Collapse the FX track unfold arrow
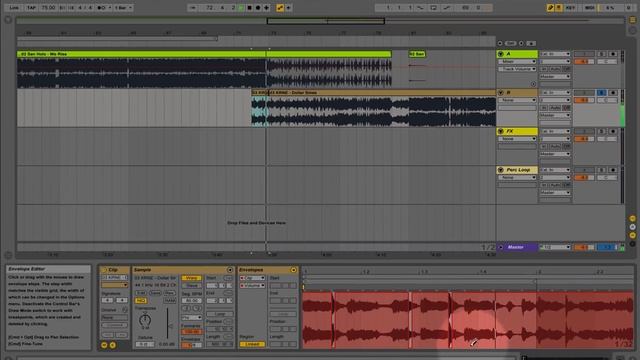This screenshot has height=360, width=640. click(501, 131)
